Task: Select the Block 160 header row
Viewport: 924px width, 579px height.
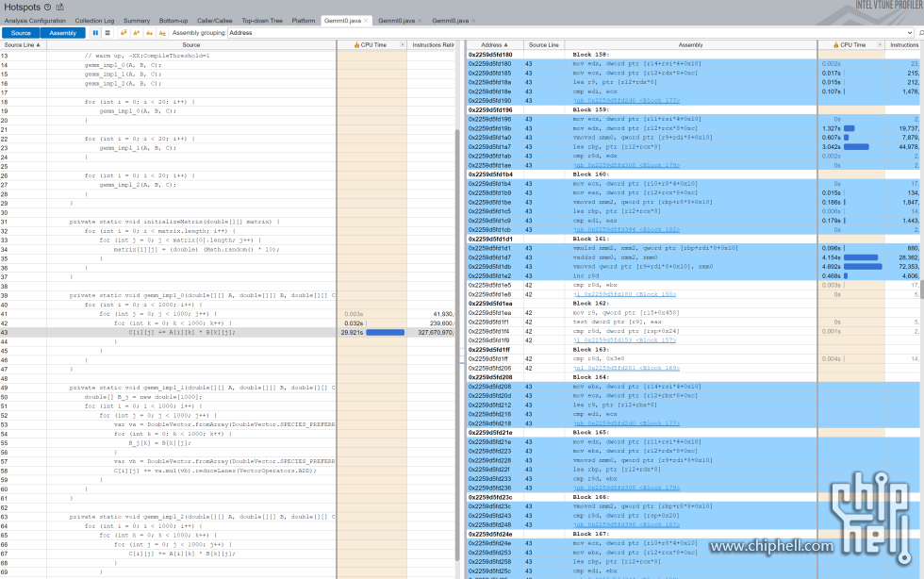Action: [694, 174]
